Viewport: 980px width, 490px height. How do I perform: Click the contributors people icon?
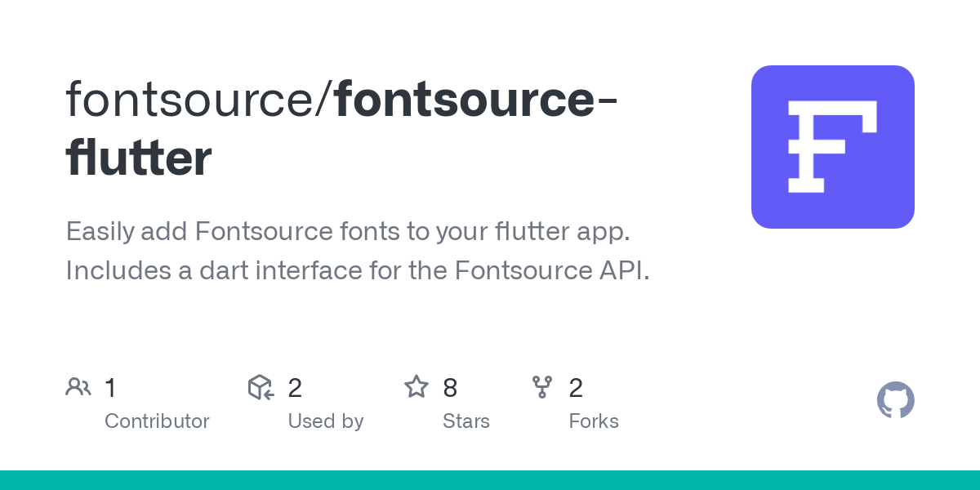pyautogui.click(x=78, y=387)
